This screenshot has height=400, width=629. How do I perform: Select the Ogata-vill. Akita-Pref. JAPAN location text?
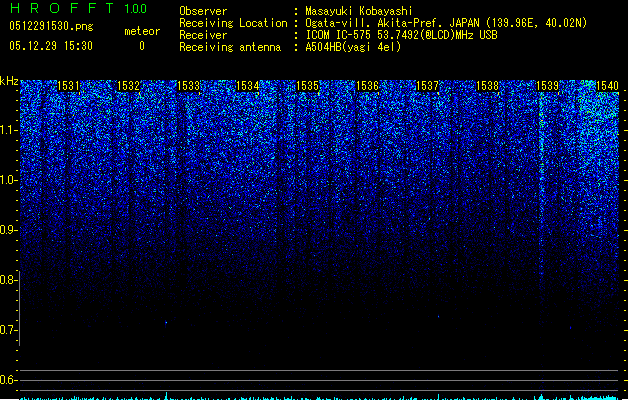[x=446, y=23]
